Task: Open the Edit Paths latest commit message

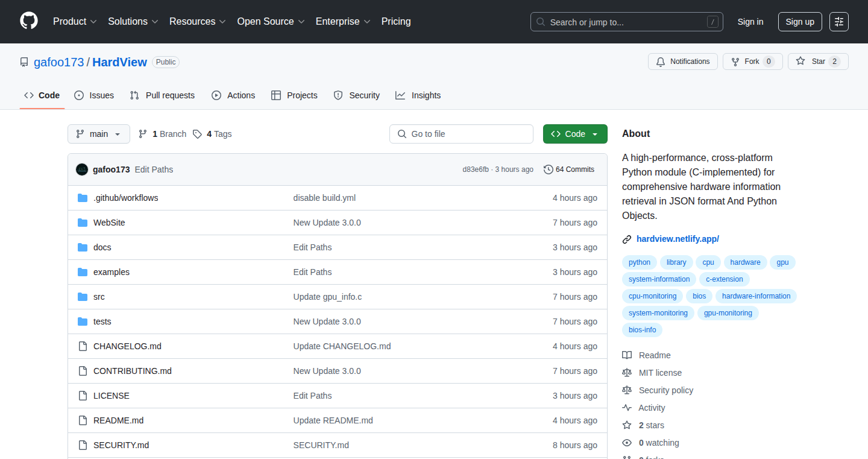Action: point(154,169)
